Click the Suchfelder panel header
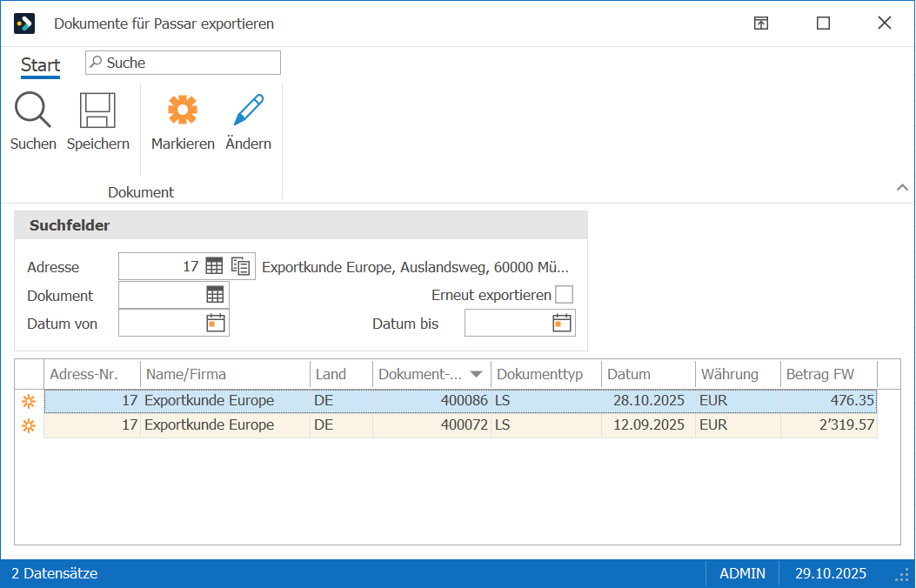The height and width of the screenshot is (588, 916). coord(301,225)
